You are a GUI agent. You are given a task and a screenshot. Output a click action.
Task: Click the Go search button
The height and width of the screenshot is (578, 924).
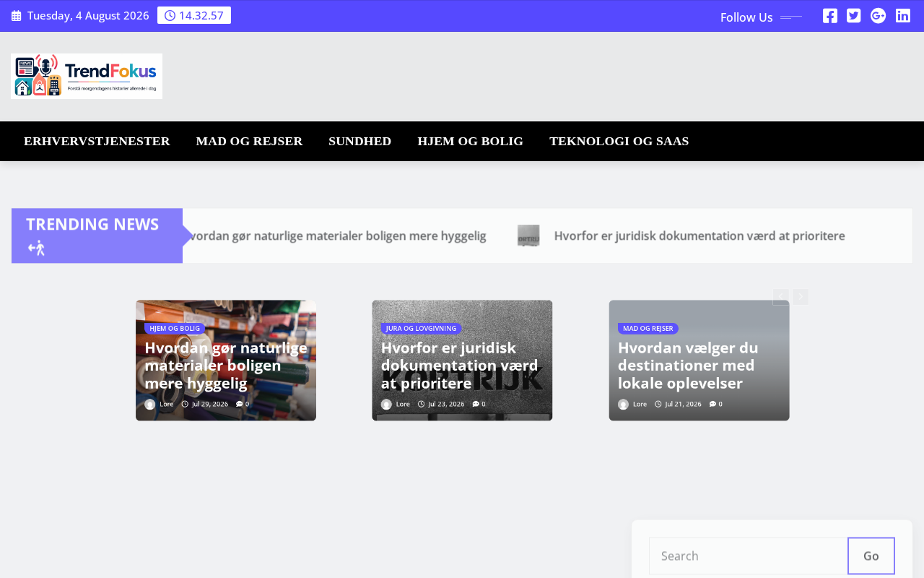pyautogui.click(x=871, y=556)
